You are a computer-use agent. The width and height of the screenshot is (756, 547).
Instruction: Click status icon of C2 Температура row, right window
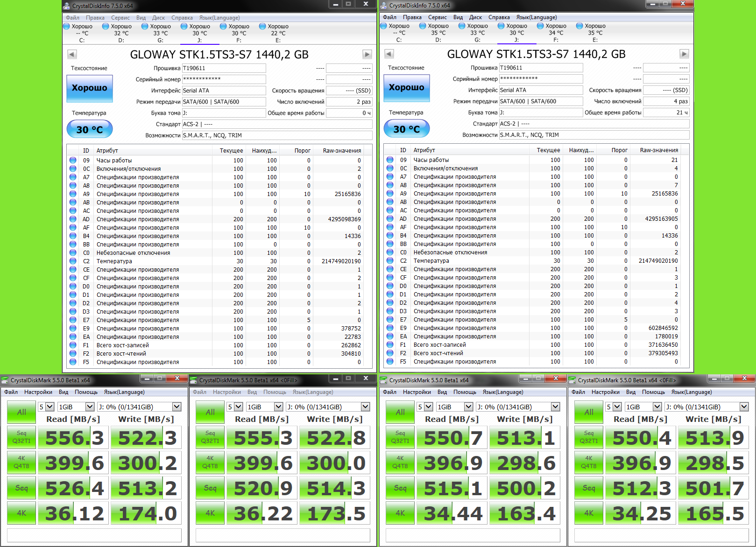(390, 260)
